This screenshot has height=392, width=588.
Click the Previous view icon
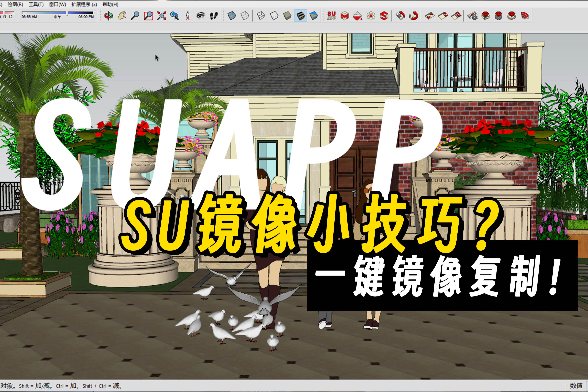(174, 16)
